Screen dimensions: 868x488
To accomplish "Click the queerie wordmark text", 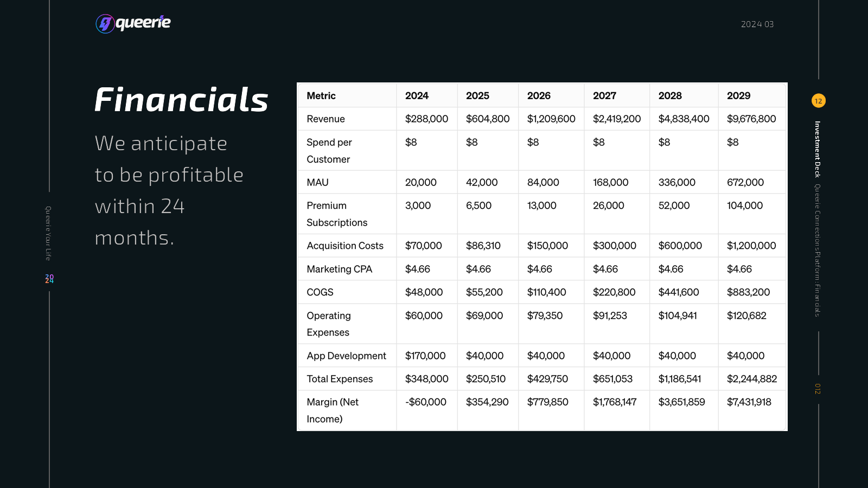I will [x=143, y=23].
